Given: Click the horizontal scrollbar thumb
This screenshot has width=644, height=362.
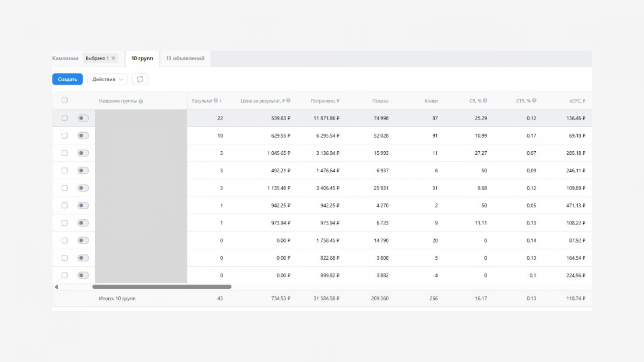Looking at the screenshot, I should pos(161,287).
